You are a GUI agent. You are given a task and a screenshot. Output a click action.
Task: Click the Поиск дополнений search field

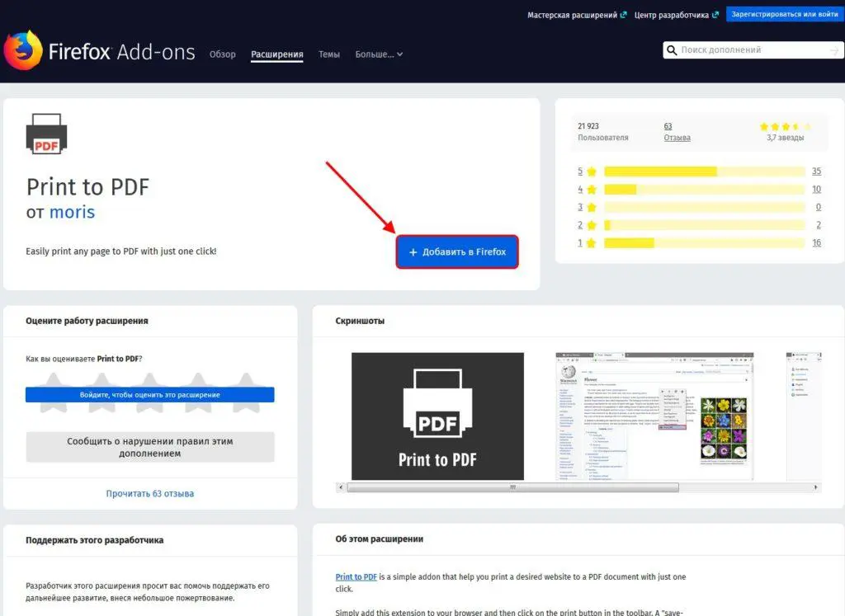coord(747,50)
